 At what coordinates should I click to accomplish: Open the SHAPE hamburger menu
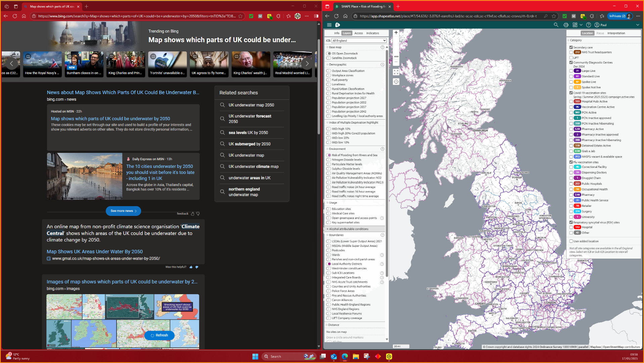329,25
